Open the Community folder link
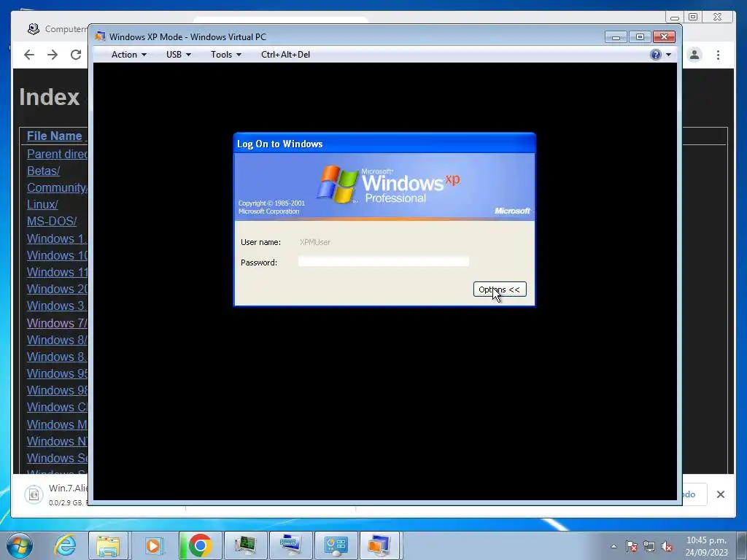Image resolution: width=747 pixels, height=560 pixels. click(x=57, y=187)
